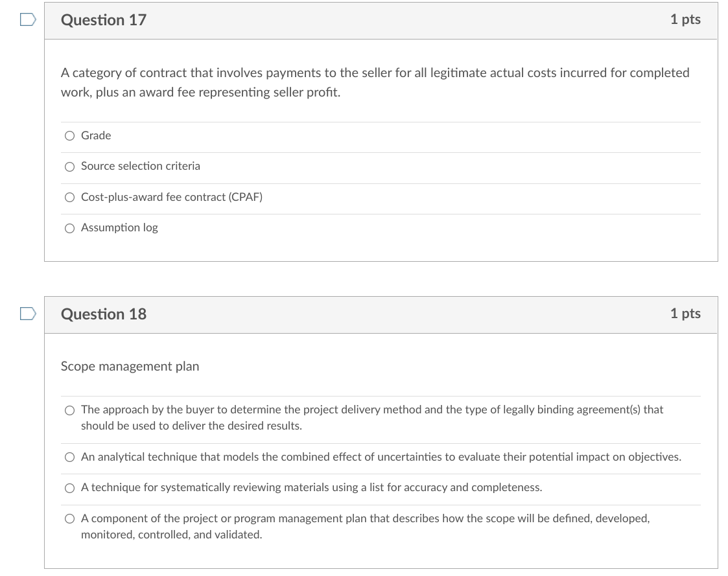
Task: Select the Source selection criteria option
Action: point(69,167)
